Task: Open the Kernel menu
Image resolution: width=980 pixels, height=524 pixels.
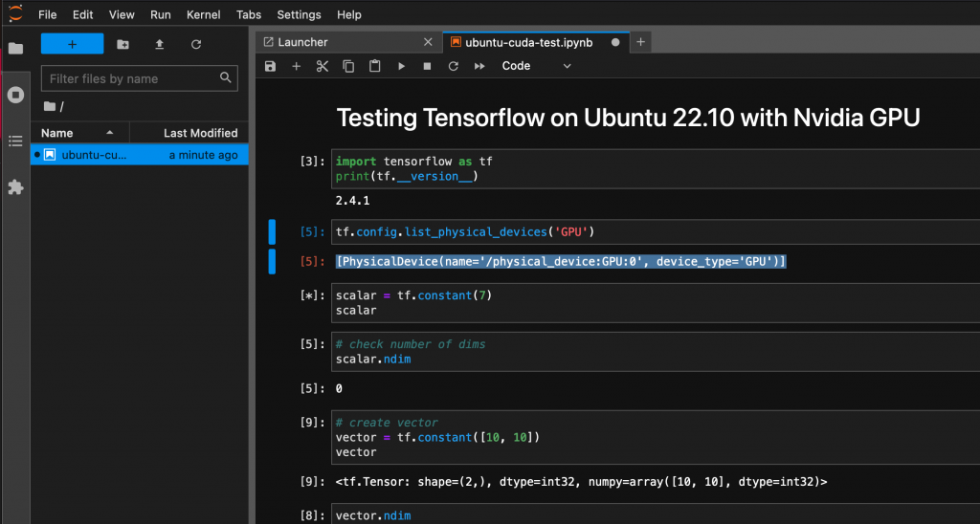Action: coord(203,14)
